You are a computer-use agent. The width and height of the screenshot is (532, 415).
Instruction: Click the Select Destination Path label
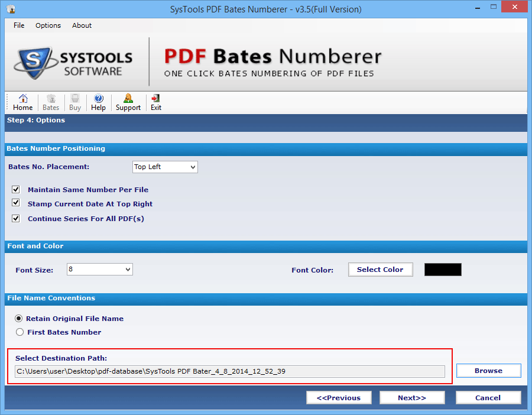tap(61, 358)
